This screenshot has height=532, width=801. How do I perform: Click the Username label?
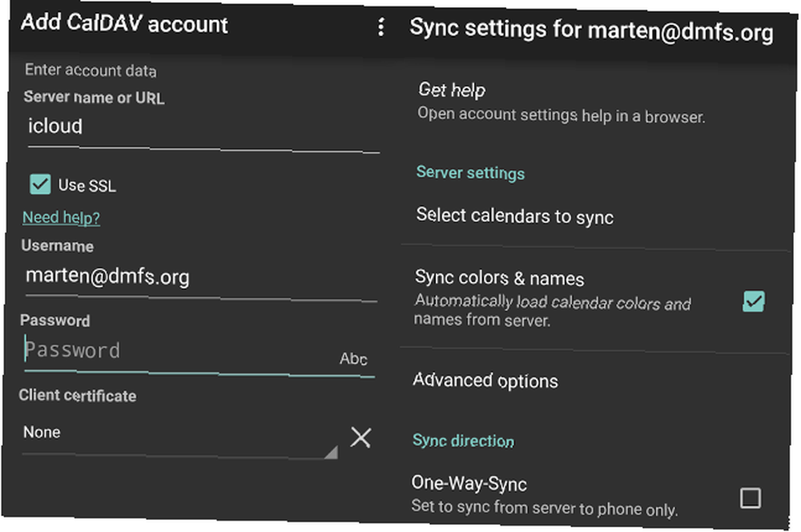57,246
